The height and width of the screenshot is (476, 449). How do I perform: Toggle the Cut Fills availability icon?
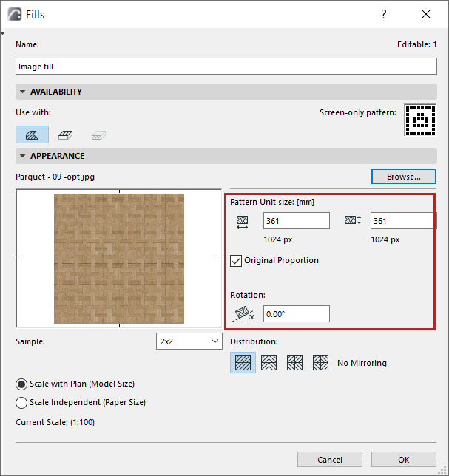98,135
